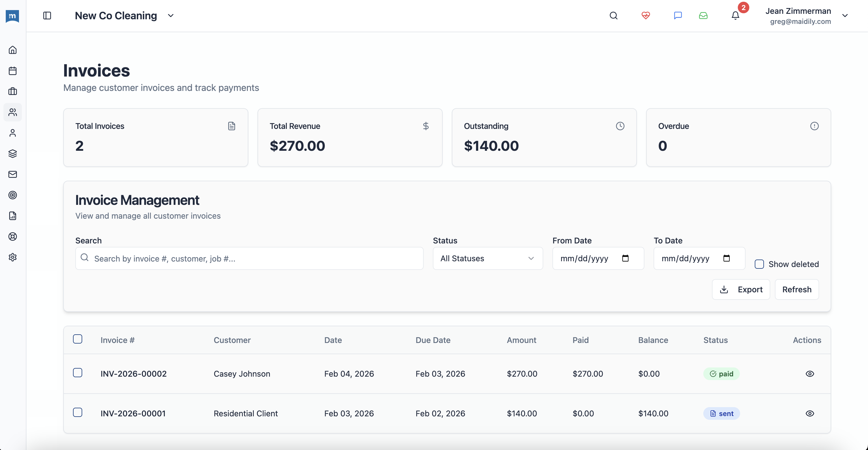Click the reports document icon in the sidebar
Viewport: 868px width, 450px height.
tap(12, 216)
